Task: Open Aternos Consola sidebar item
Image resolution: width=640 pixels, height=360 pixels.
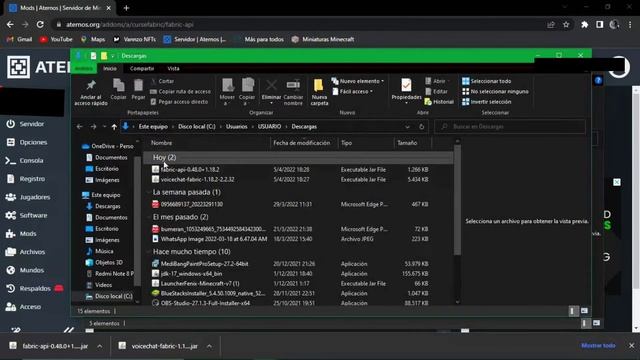Action: tap(24, 160)
